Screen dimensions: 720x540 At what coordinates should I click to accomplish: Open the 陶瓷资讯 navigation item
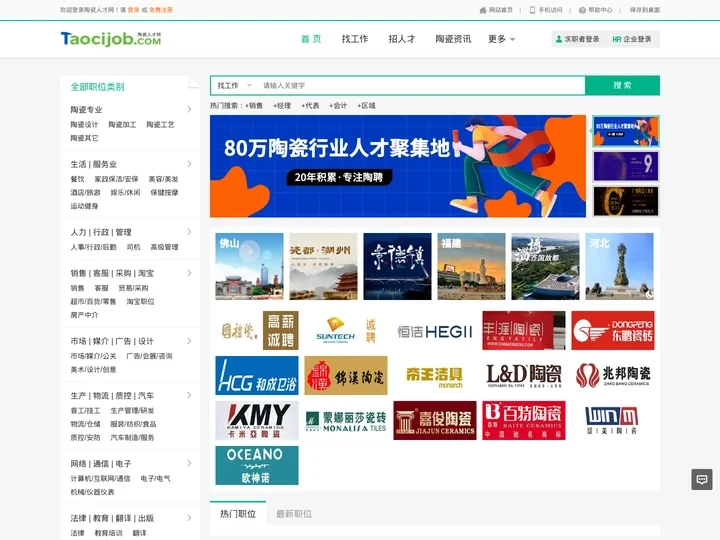pos(453,39)
